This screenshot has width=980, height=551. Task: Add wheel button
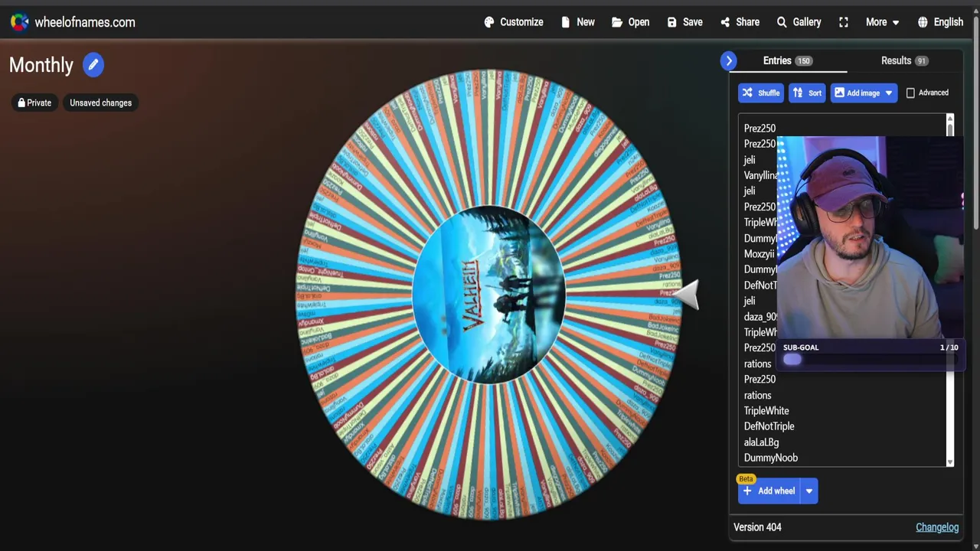[769, 491]
